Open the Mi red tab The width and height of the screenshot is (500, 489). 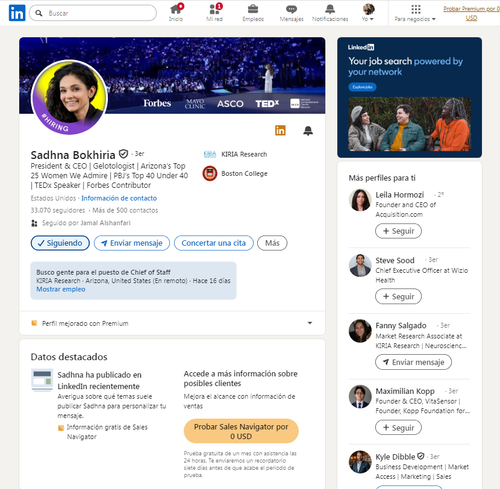point(215,13)
